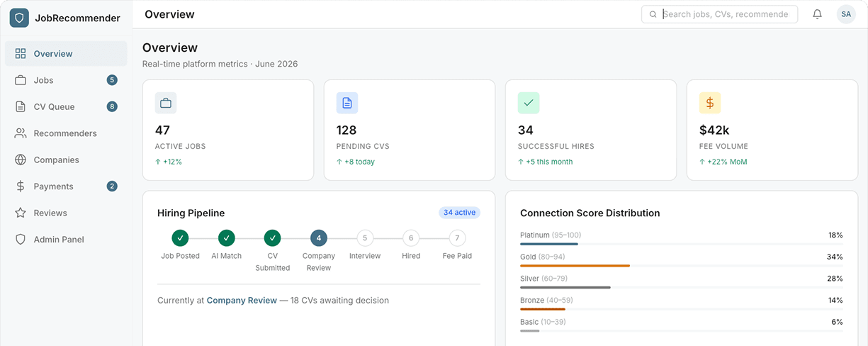Screen dimensions: 868x346
Task: Click the Silver score progress bar
Action: (681, 287)
